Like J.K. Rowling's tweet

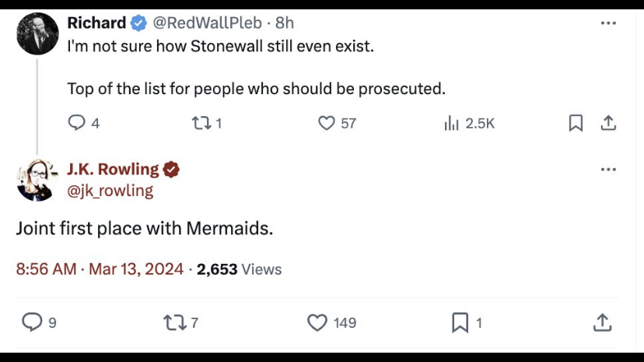point(317,322)
